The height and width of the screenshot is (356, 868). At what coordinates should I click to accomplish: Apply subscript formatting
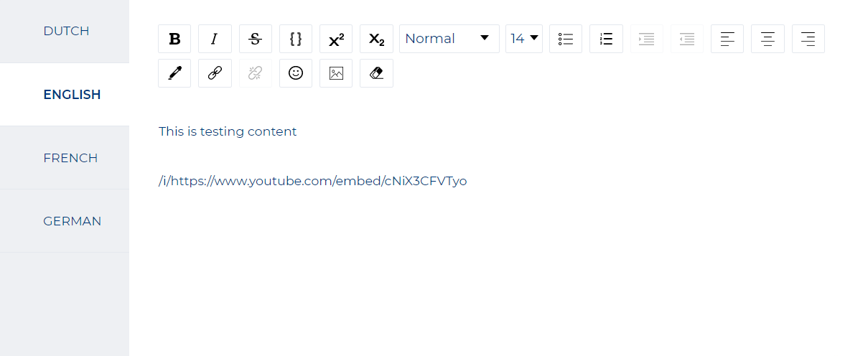click(376, 39)
